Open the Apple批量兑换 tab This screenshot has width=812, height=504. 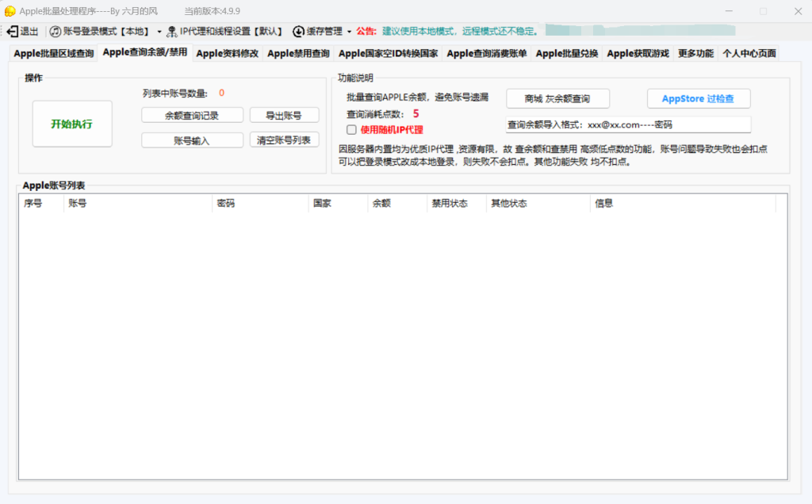tap(568, 54)
